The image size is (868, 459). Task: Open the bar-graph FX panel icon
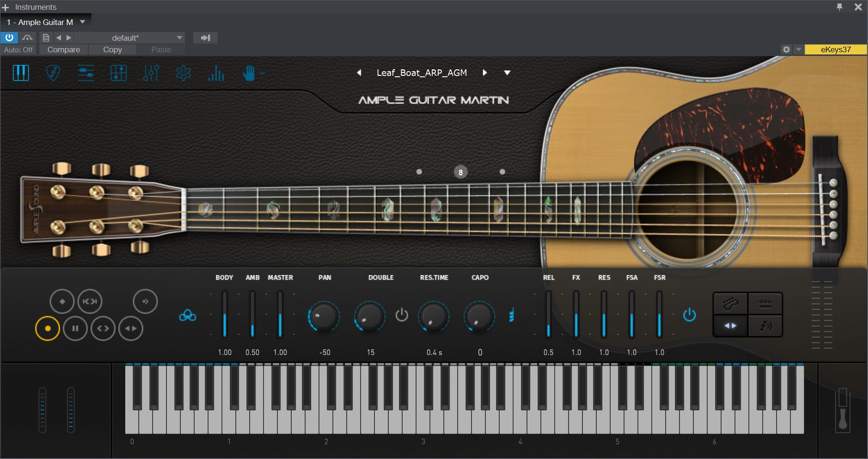tap(216, 73)
